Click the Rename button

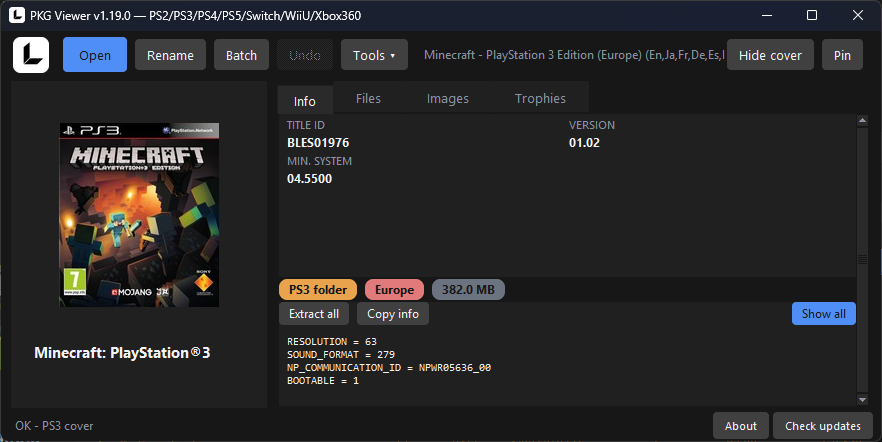click(x=170, y=55)
